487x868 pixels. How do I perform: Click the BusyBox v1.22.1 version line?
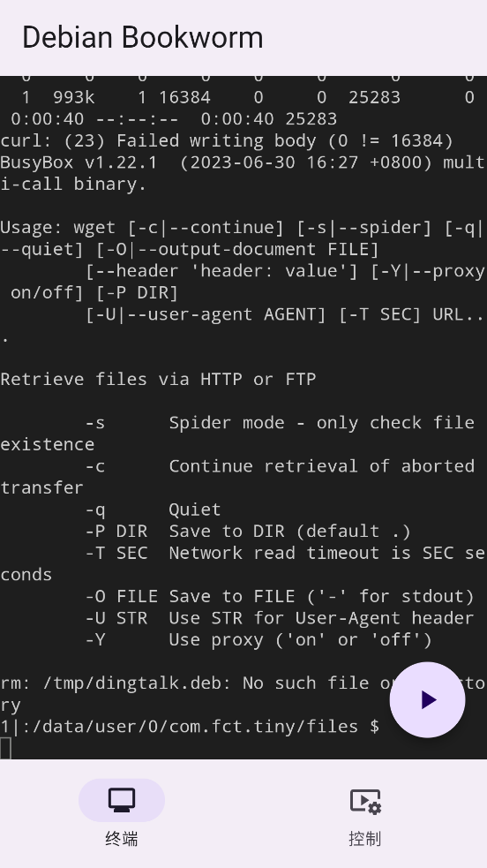pyautogui.click(x=243, y=173)
